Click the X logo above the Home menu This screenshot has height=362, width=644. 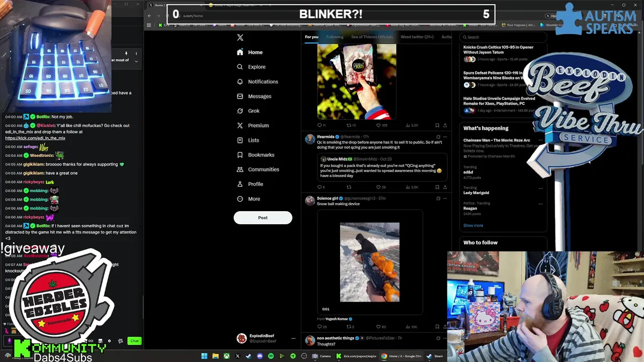(240, 38)
